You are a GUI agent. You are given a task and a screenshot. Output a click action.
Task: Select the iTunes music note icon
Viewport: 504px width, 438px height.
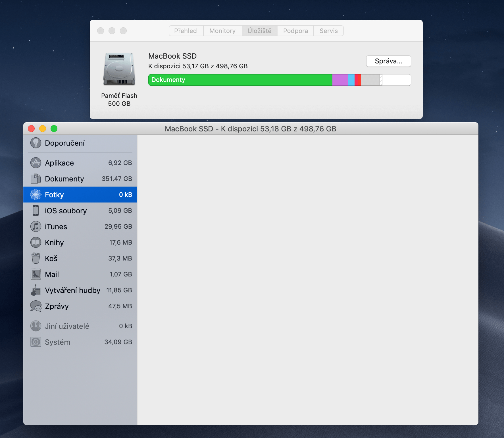(x=36, y=226)
